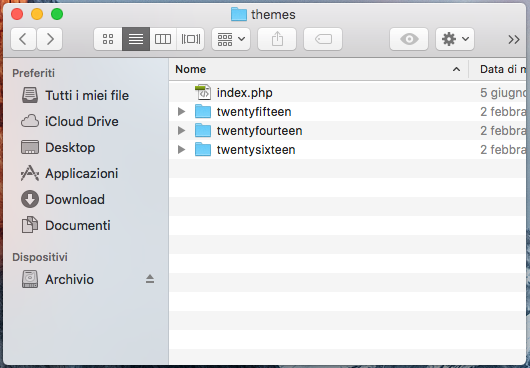Viewport: 530px width, 368px height.
Task: Click the Quick Look eye button
Action: point(409,39)
